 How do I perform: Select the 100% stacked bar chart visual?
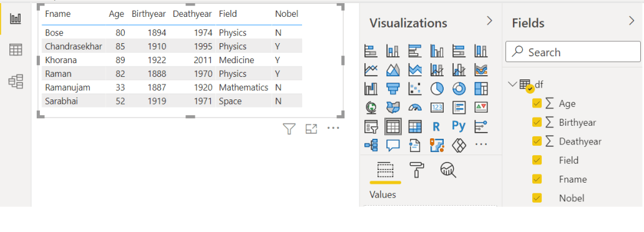point(459,51)
